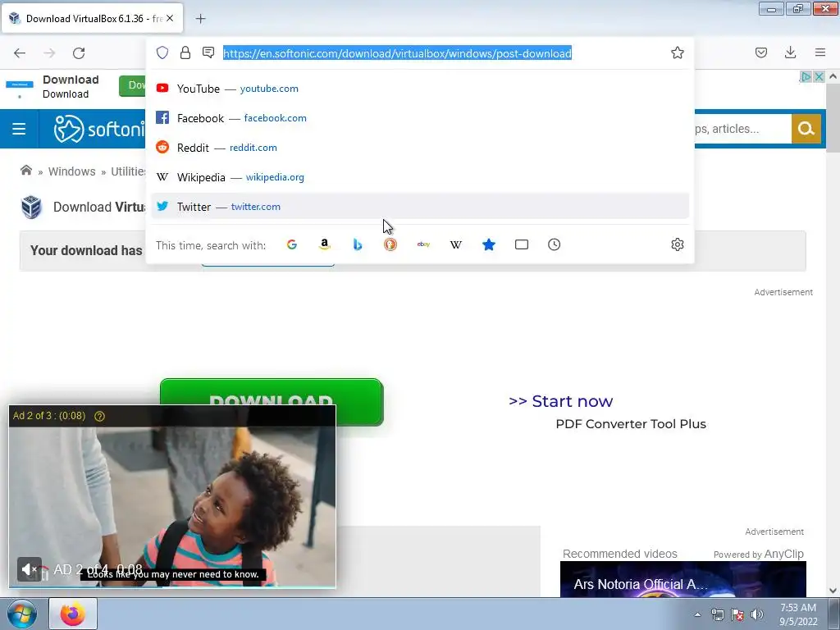Viewport: 840px width, 630px height.
Task: Open search settings gear icon
Action: pyautogui.click(x=677, y=244)
